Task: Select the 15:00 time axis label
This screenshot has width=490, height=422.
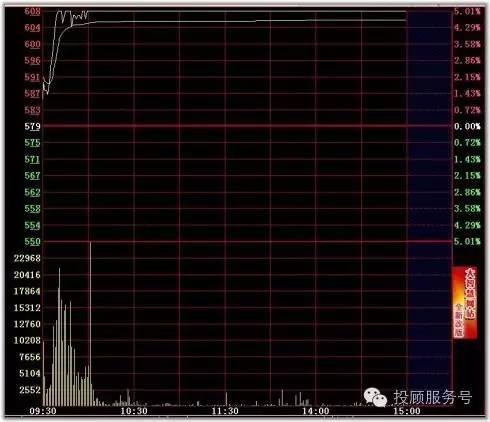Action: (407, 411)
